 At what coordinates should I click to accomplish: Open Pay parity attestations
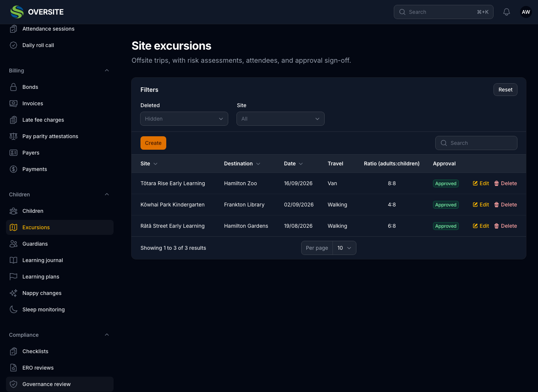pyautogui.click(x=60, y=136)
